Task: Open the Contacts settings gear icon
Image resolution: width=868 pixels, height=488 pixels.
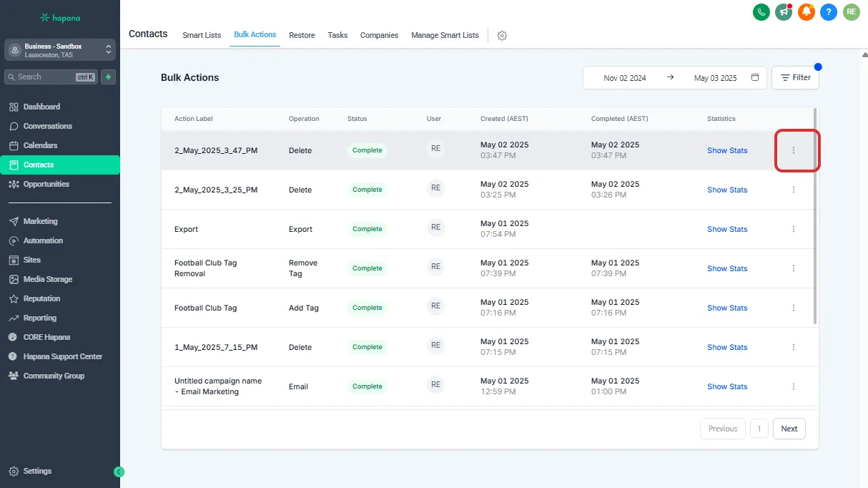Action: [x=502, y=36]
